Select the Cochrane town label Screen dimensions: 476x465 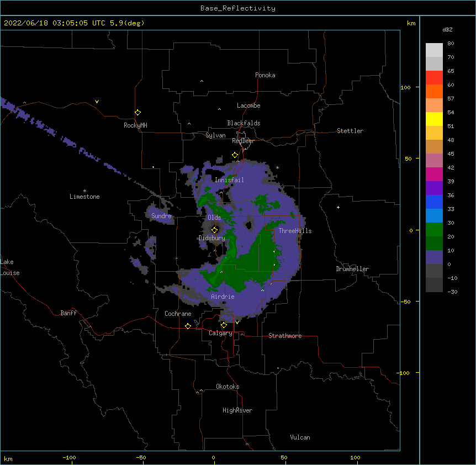click(178, 314)
